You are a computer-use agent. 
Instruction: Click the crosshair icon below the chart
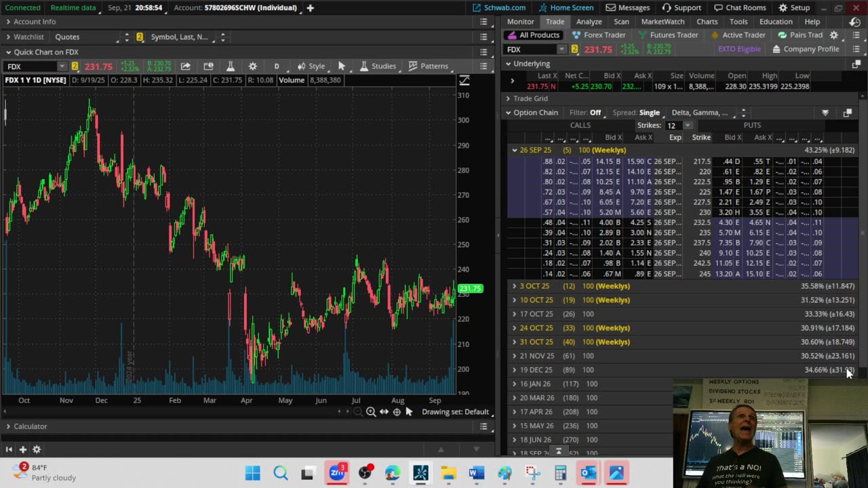(397, 412)
